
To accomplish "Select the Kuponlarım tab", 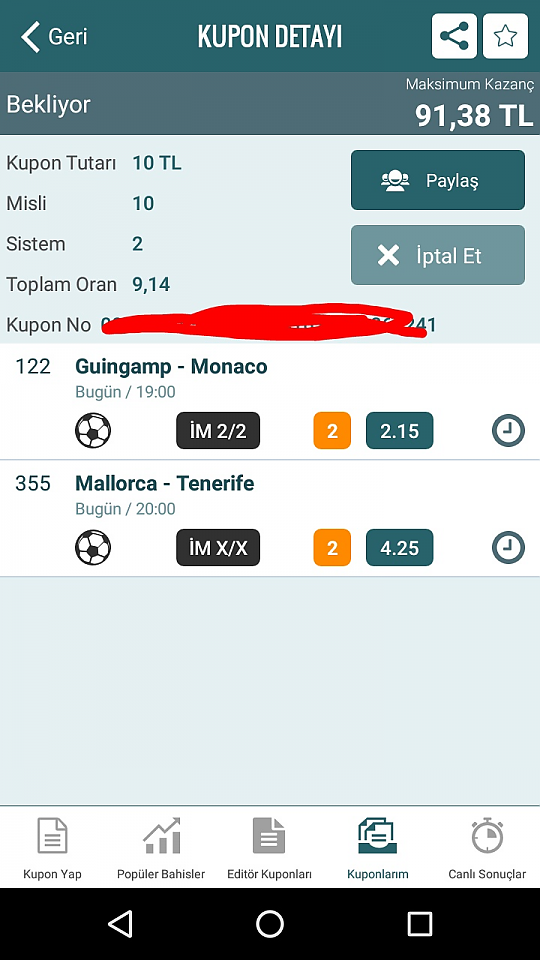I will click(378, 848).
